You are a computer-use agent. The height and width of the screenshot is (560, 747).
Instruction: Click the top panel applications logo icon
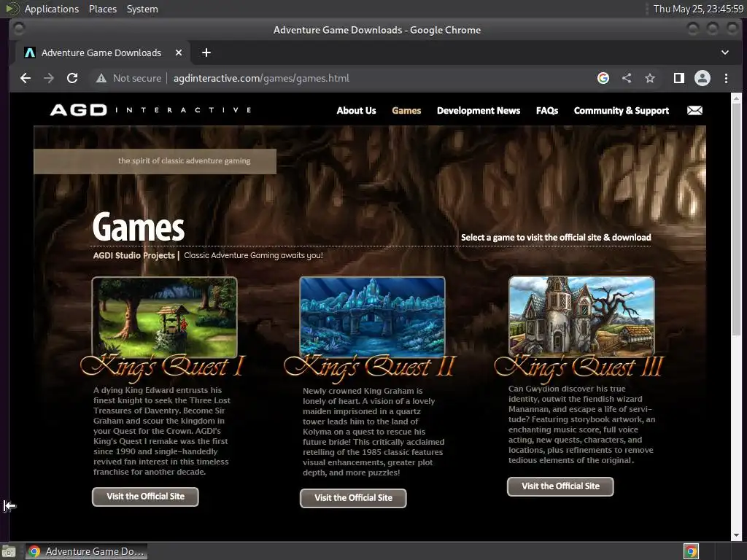pyautogui.click(x=12, y=9)
